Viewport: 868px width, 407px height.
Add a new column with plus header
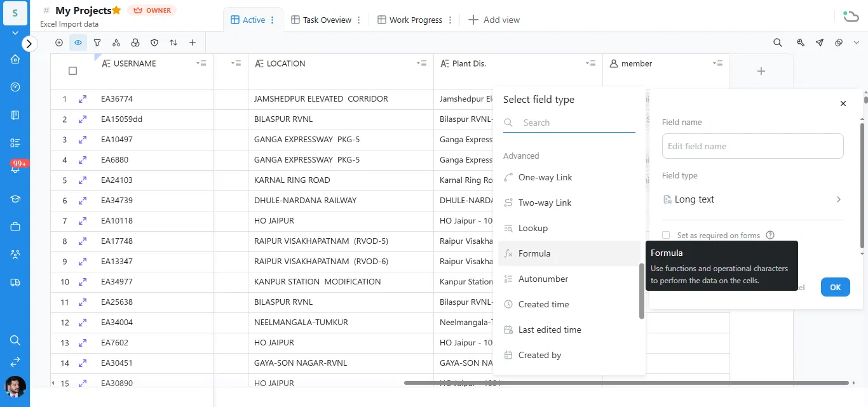click(761, 71)
